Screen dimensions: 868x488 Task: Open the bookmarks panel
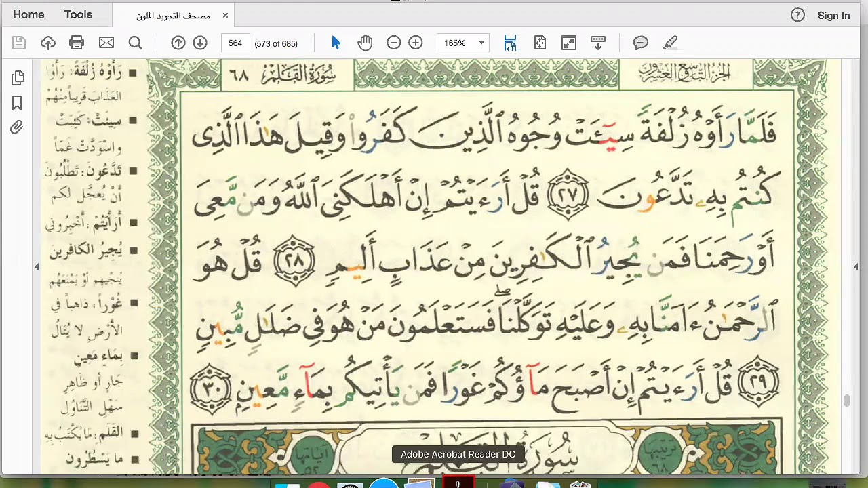pos(18,103)
